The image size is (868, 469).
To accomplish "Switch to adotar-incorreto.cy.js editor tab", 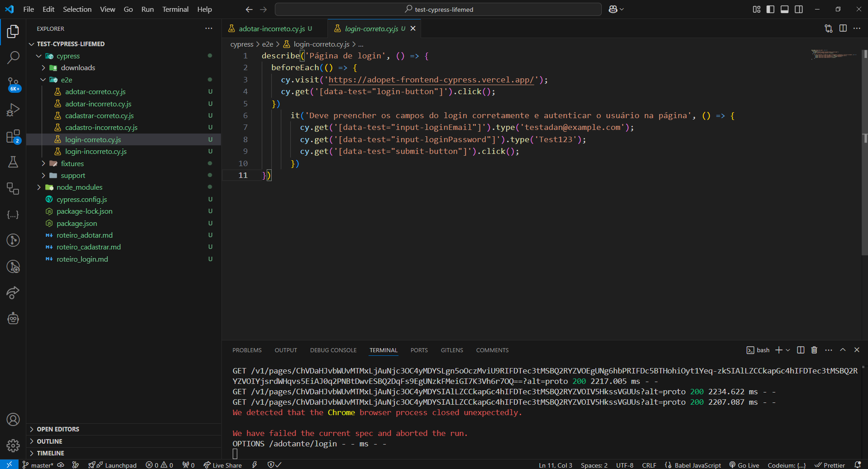I will tap(274, 29).
